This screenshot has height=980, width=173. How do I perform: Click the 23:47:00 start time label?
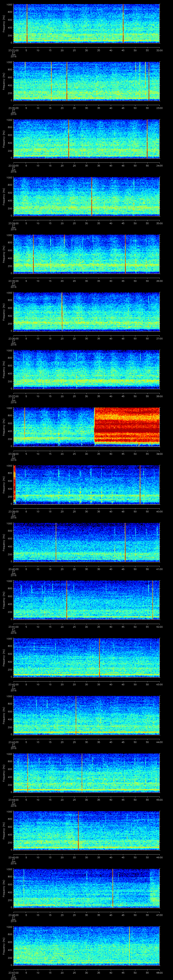coord(13,972)
